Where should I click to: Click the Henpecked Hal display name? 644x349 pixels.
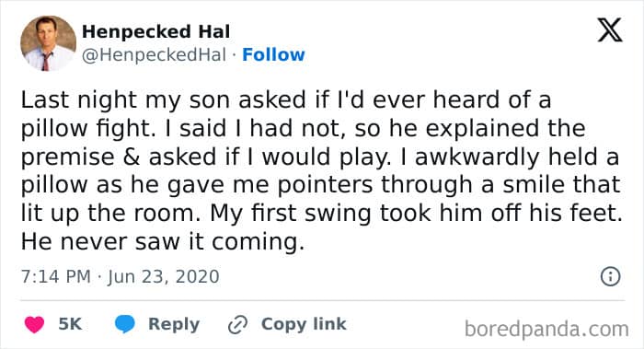(x=156, y=31)
